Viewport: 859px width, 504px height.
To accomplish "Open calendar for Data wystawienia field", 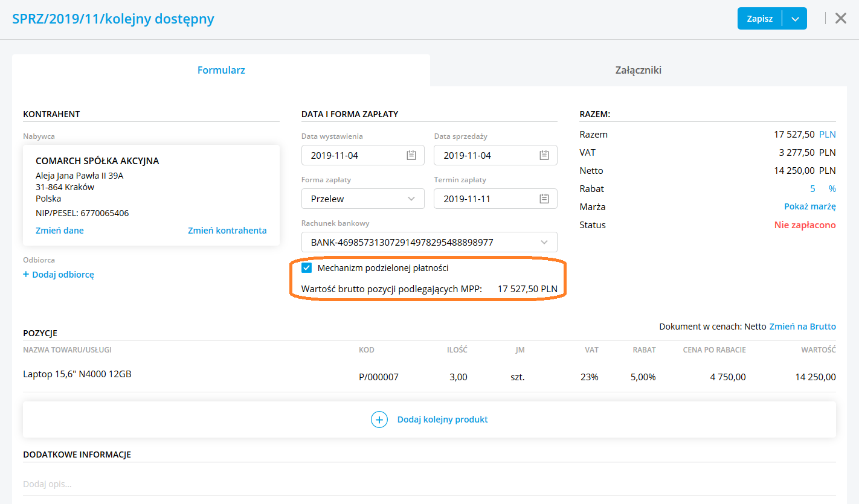I will click(411, 155).
